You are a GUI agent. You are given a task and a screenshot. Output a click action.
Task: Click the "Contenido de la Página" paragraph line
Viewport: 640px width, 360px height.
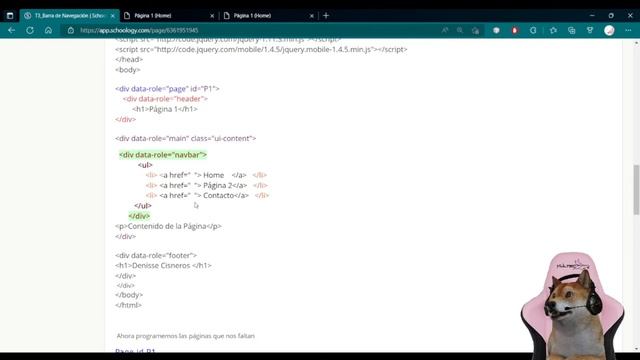168,226
